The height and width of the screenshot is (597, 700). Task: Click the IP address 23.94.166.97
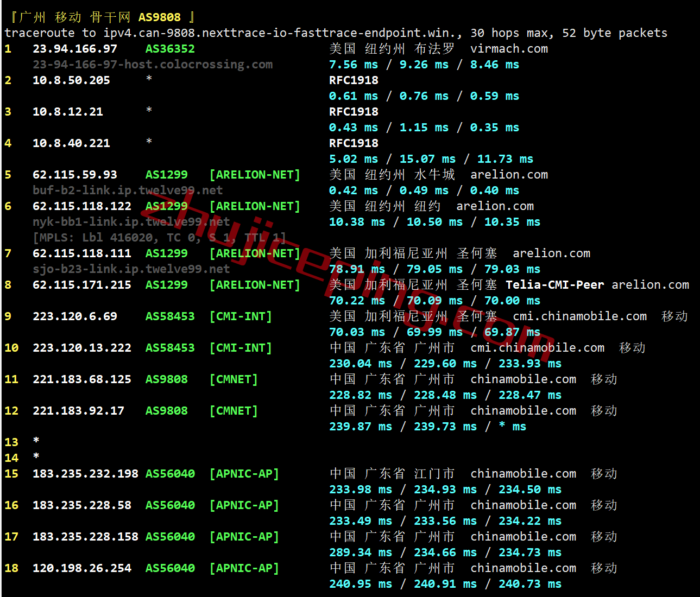[x=75, y=49]
